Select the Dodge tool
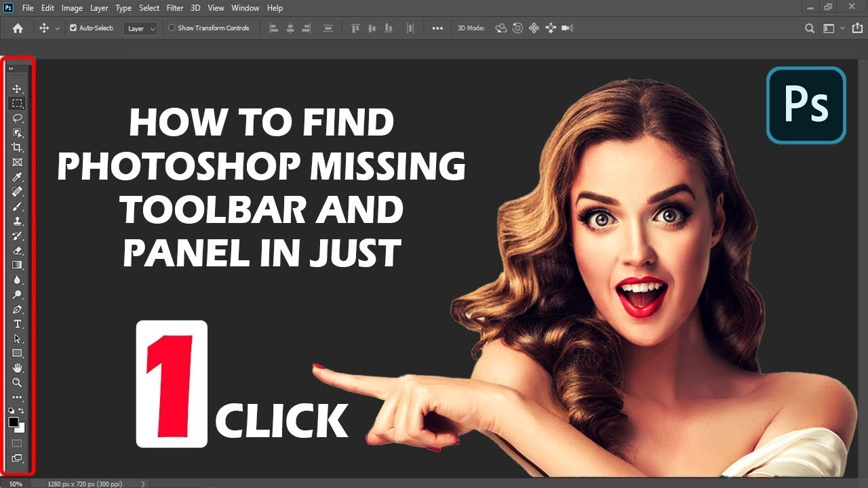868x488 pixels. click(x=17, y=294)
